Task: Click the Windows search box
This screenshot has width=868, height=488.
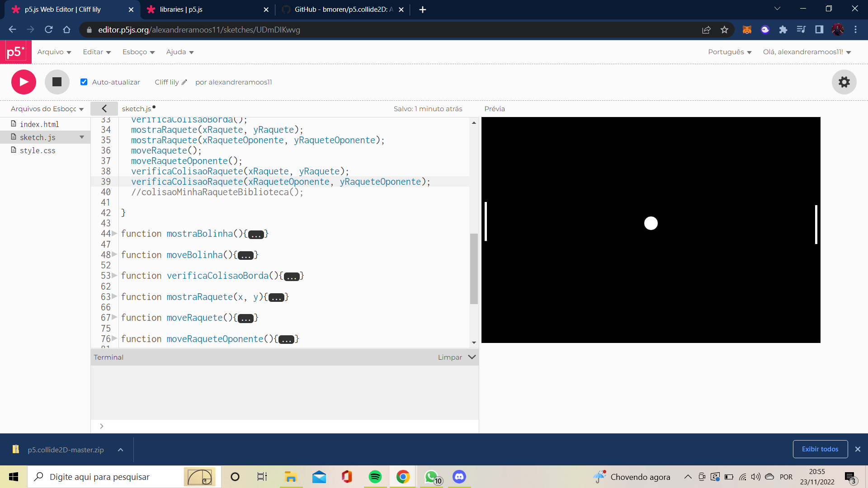Action: 124,477
